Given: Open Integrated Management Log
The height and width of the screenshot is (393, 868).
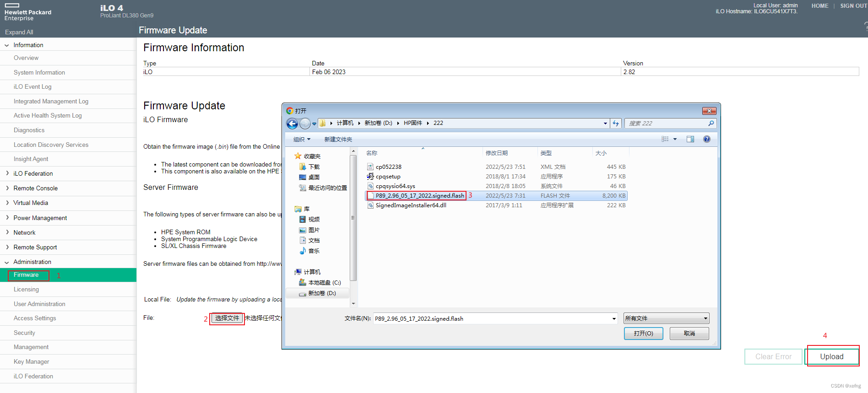Looking at the screenshot, I should click(x=51, y=101).
